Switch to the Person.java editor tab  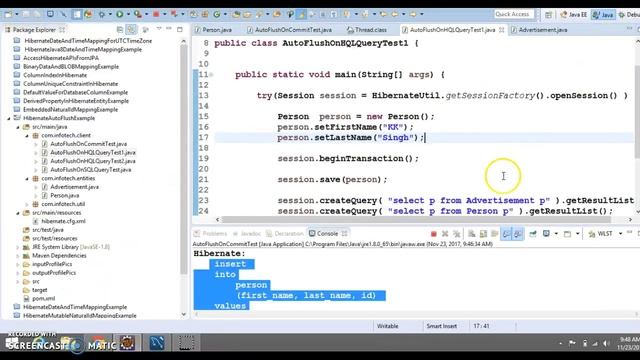click(x=213, y=30)
